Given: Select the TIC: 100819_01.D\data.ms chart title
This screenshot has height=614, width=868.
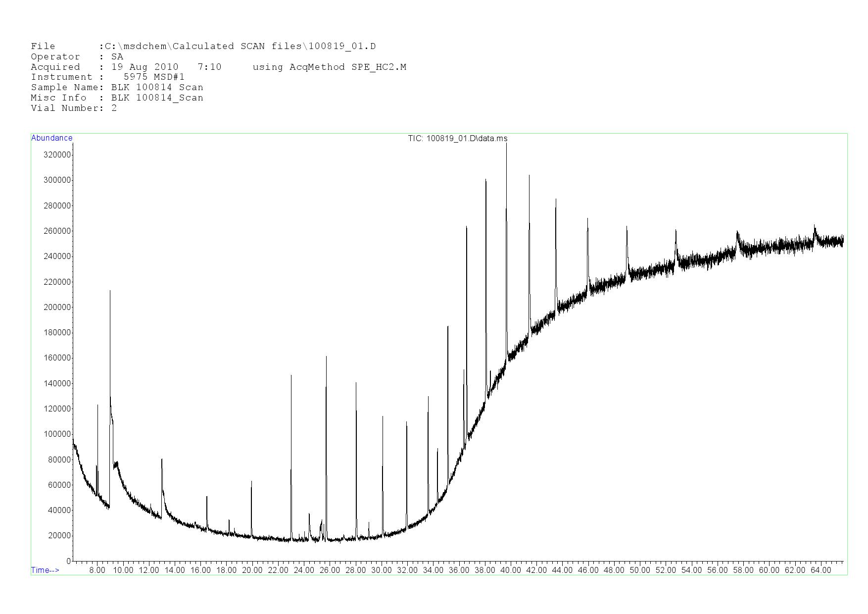Looking at the screenshot, I should (457, 139).
